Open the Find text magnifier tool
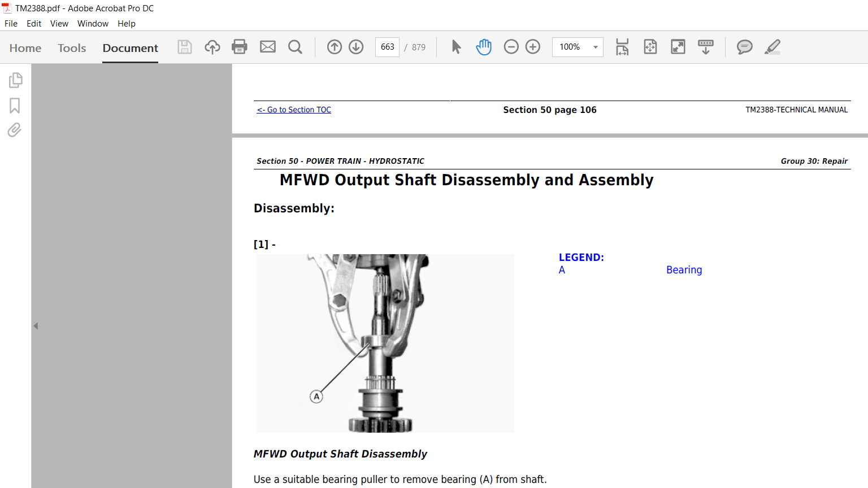 tap(295, 47)
